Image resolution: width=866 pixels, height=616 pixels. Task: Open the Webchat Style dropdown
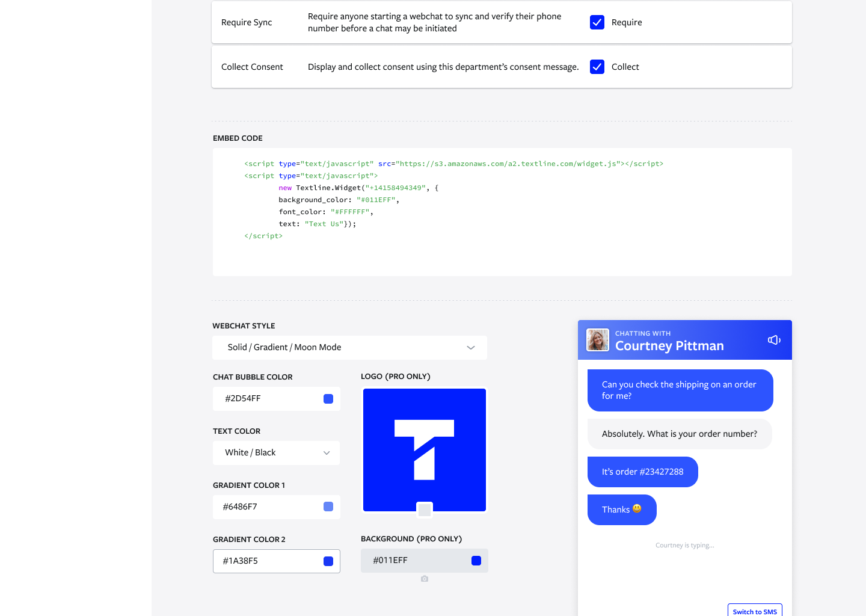349,348
